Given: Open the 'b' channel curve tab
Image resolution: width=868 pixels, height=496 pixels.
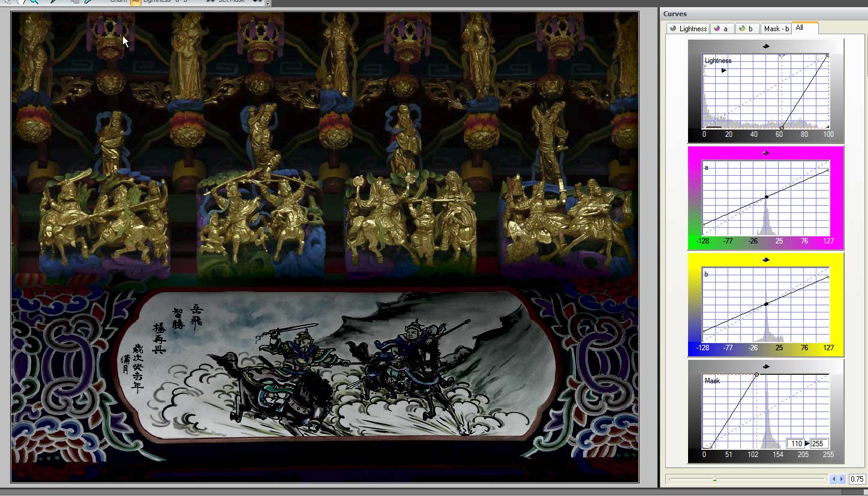Looking at the screenshot, I should (747, 28).
